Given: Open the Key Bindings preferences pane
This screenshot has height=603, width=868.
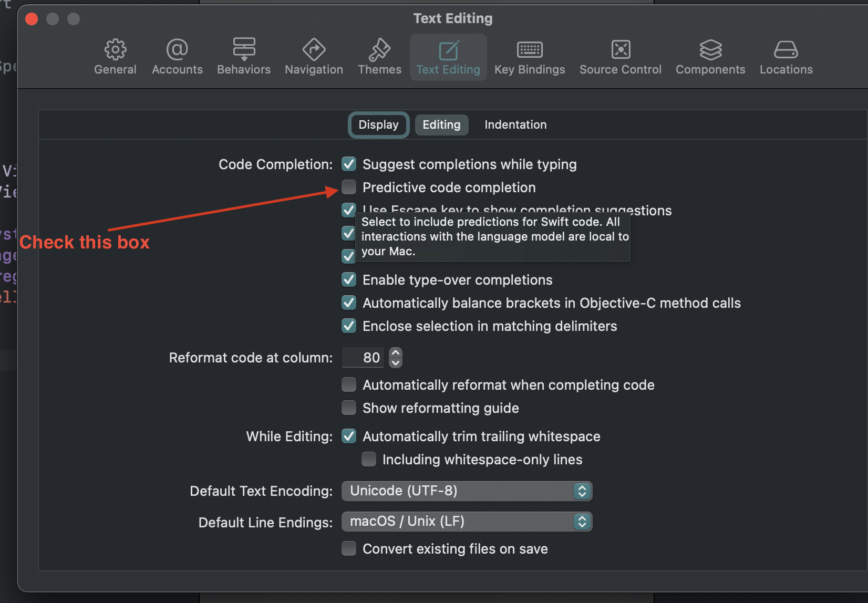Looking at the screenshot, I should tap(530, 57).
